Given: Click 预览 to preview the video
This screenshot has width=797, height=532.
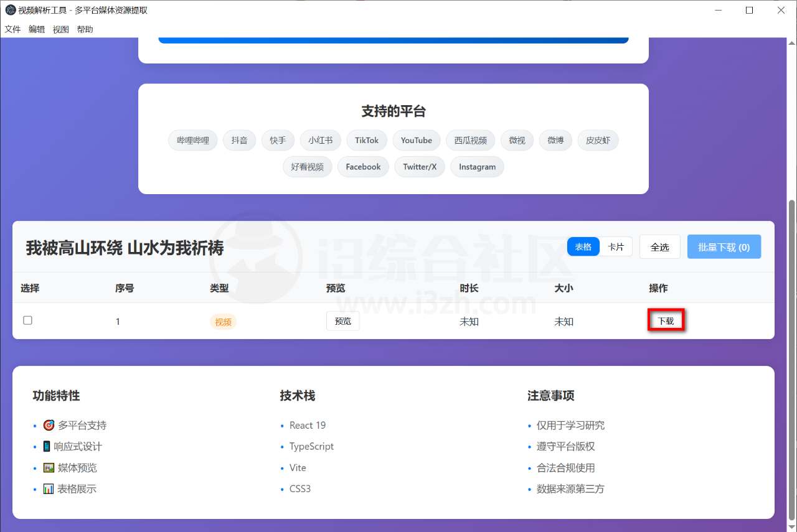Looking at the screenshot, I should coord(342,320).
